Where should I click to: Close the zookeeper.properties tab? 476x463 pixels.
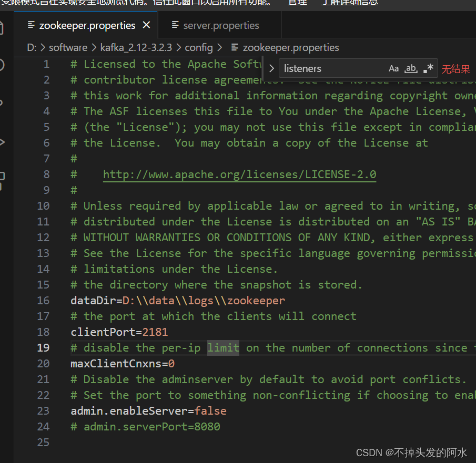147,25
